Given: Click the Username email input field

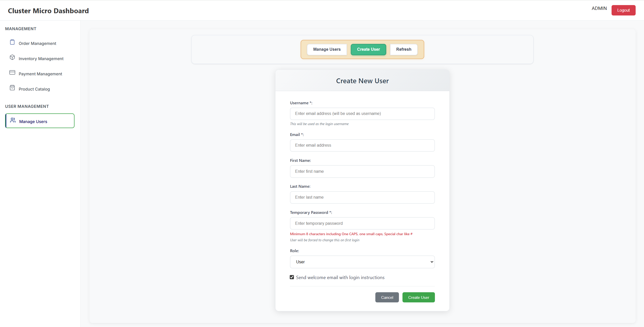Looking at the screenshot, I should point(362,113).
